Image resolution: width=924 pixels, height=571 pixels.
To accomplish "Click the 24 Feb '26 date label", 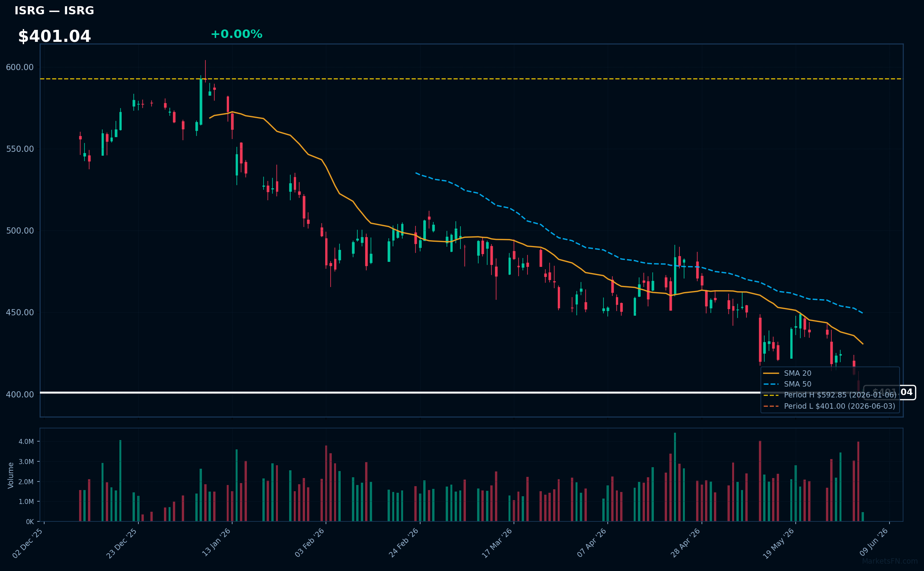I will (x=404, y=543).
